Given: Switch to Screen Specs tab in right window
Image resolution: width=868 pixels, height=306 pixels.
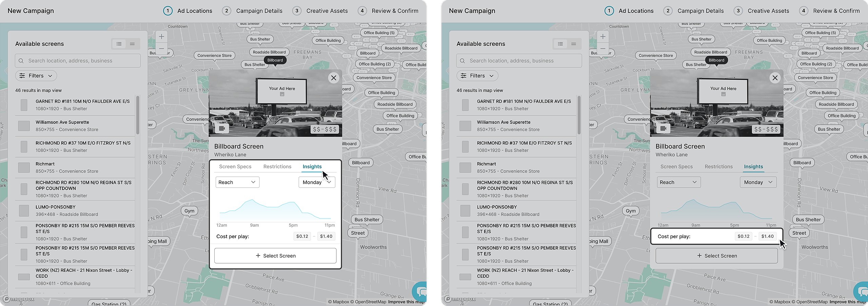Looking at the screenshot, I should (677, 167).
